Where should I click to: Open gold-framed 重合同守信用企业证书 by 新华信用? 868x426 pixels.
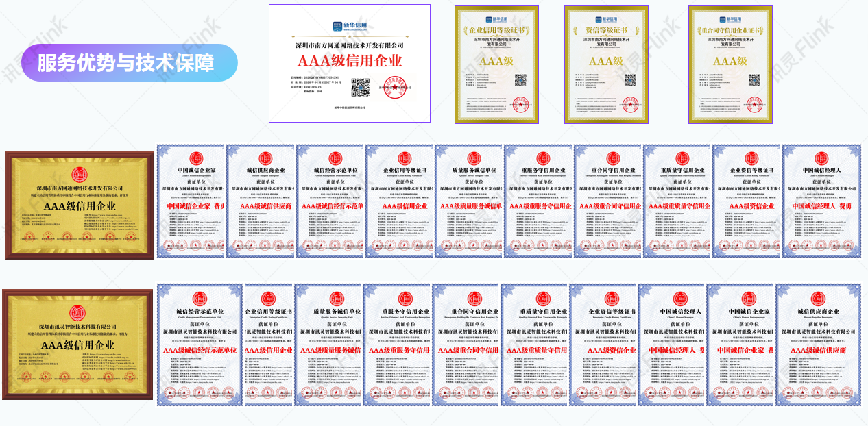730,64
